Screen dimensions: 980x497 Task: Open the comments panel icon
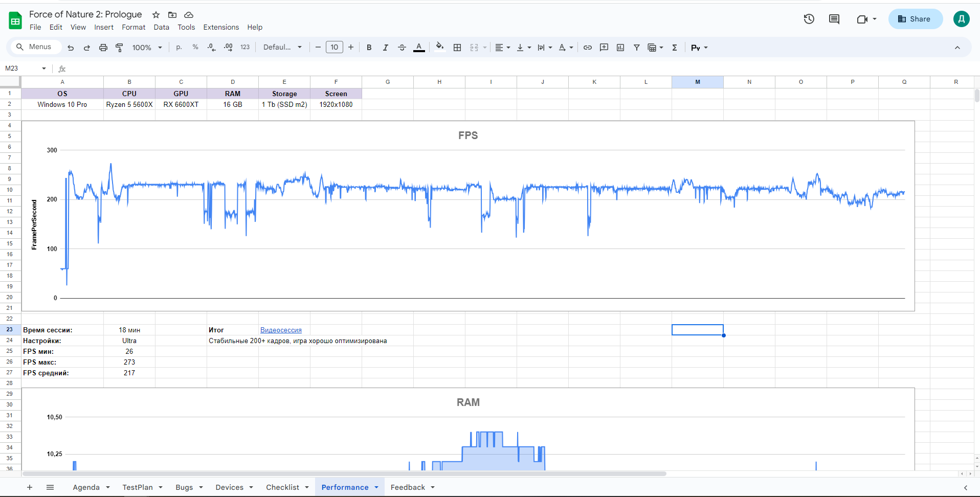[834, 19]
